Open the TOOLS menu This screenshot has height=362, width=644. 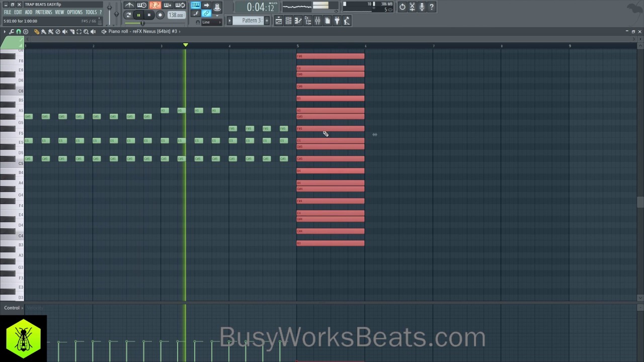point(91,12)
